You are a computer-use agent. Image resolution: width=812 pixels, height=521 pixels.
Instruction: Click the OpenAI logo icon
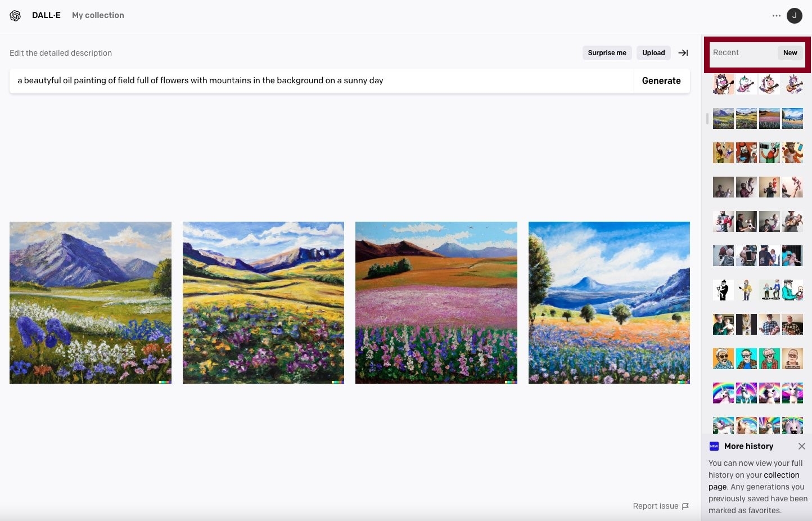[x=15, y=16]
